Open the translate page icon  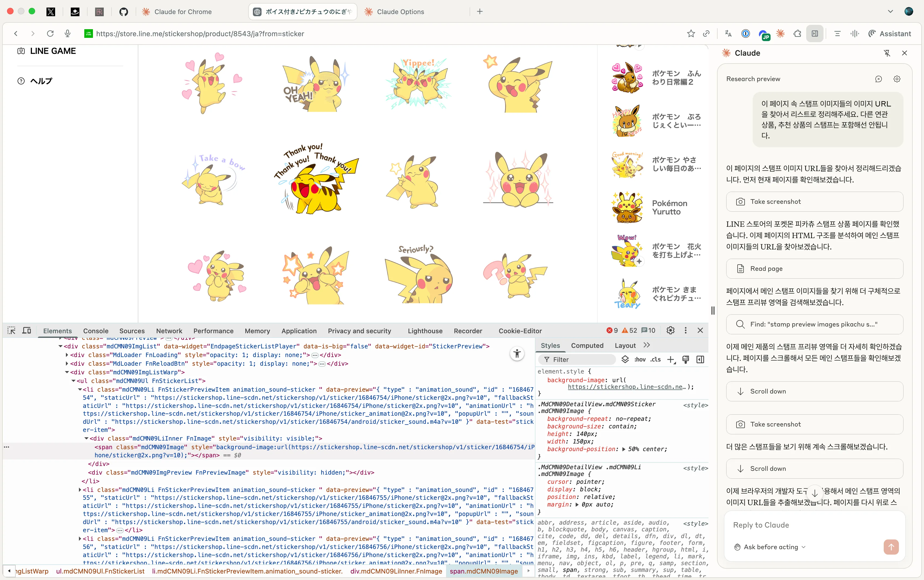pyautogui.click(x=728, y=34)
